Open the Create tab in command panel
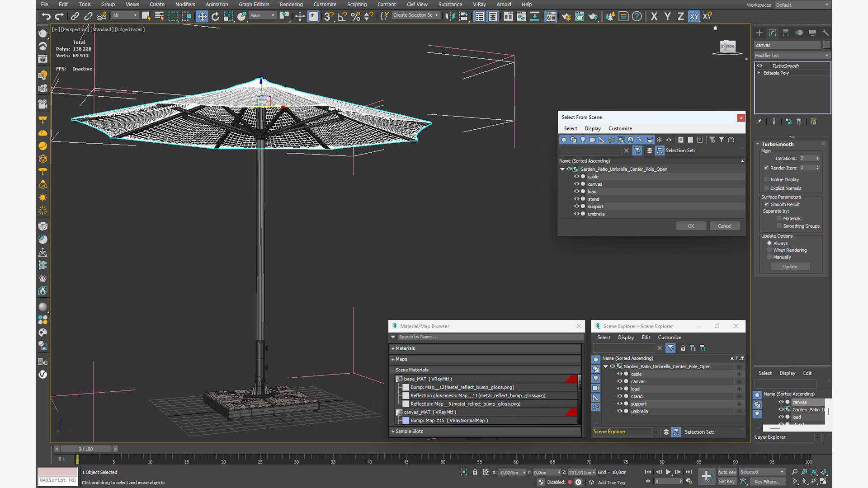Screen dimensions: 868x488 pyautogui.click(x=759, y=33)
